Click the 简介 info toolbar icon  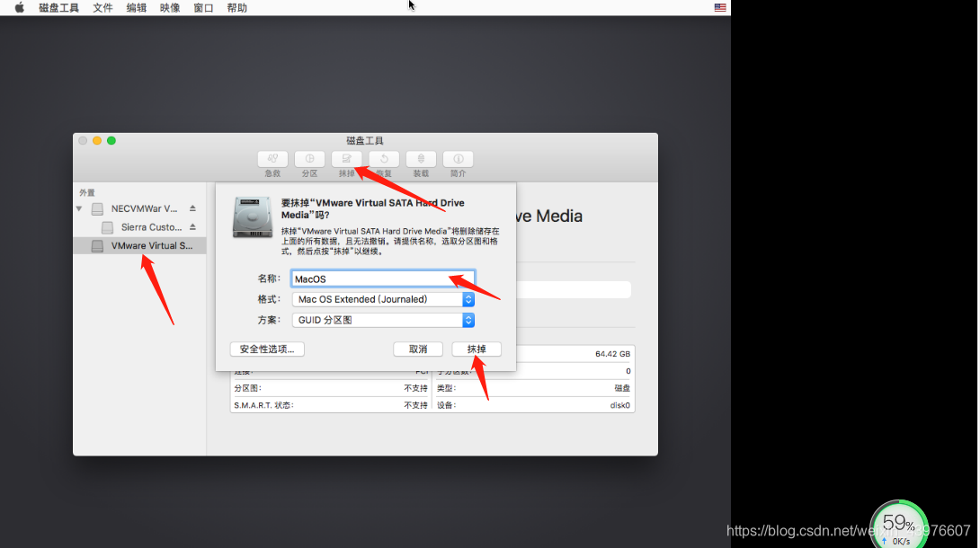point(459,159)
